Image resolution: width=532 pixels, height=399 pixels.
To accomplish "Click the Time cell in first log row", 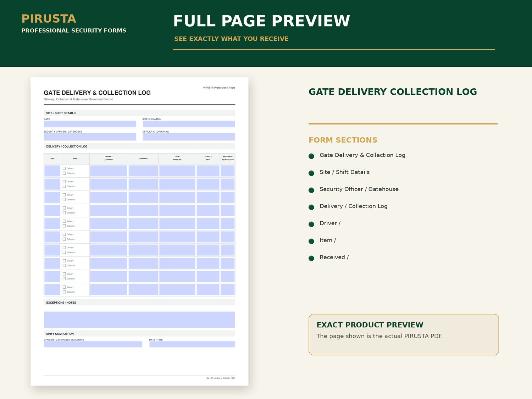I will point(52,171).
